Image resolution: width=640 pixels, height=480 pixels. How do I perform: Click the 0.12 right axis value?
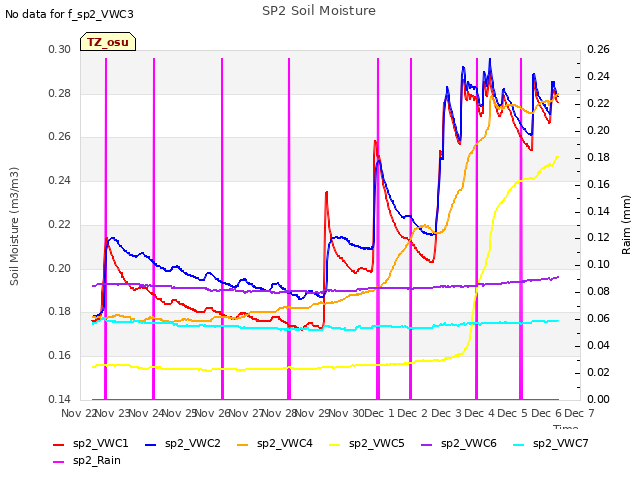tap(598, 238)
